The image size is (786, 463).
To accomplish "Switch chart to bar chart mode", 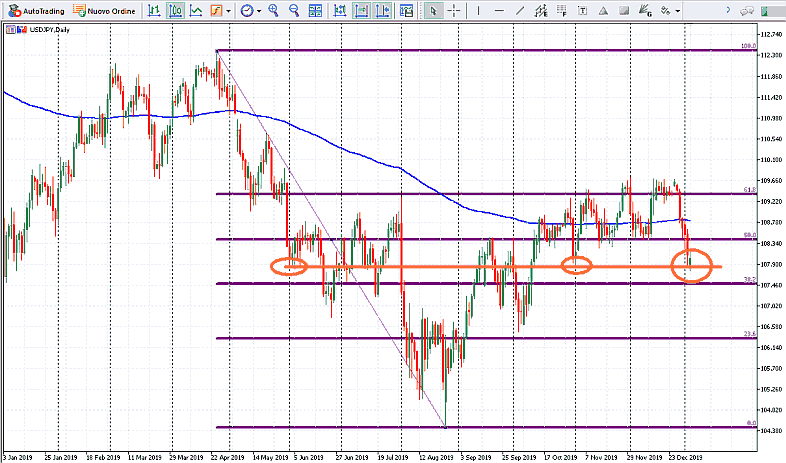I will [x=152, y=10].
